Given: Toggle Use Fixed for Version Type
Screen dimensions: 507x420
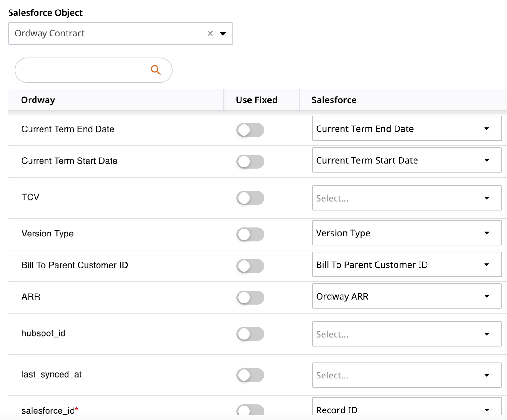Looking at the screenshot, I should [x=250, y=234].
